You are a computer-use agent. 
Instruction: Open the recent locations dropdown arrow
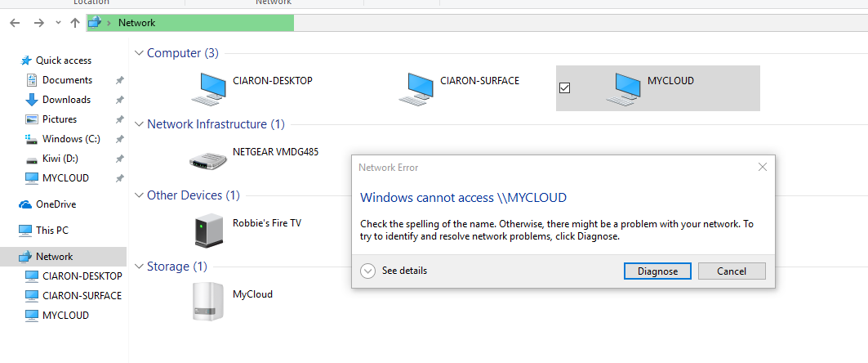tap(57, 23)
